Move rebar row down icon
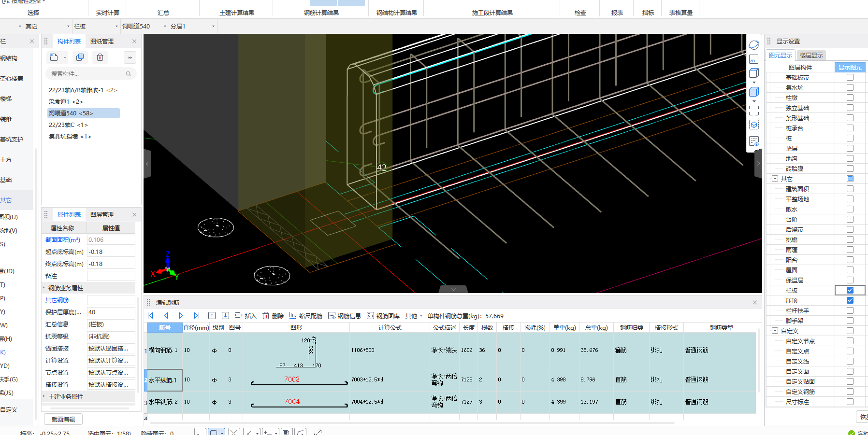The width and height of the screenshot is (868, 435). [225, 316]
